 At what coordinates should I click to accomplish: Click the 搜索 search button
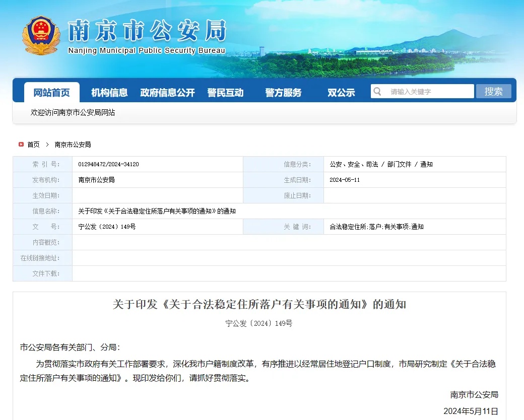tap(494, 91)
